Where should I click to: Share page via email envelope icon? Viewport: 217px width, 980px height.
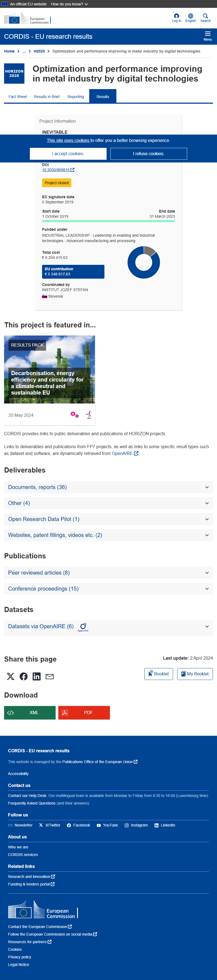pos(50,676)
